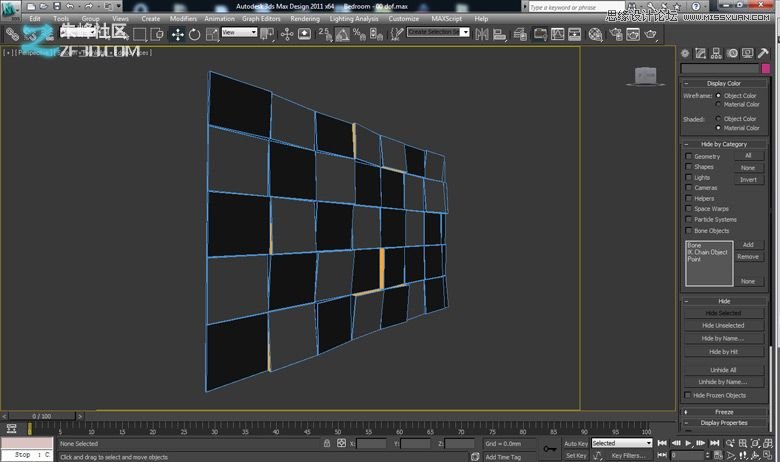Expand the Create Selection Set dropdown
Image resolution: width=780 pixels, height=462 pixels.
[438, 32]
